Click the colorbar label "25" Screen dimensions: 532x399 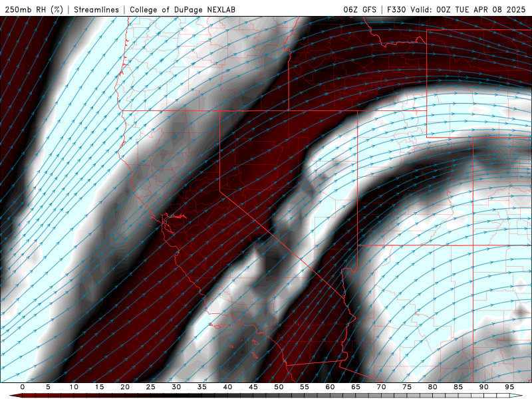point(151,387)
